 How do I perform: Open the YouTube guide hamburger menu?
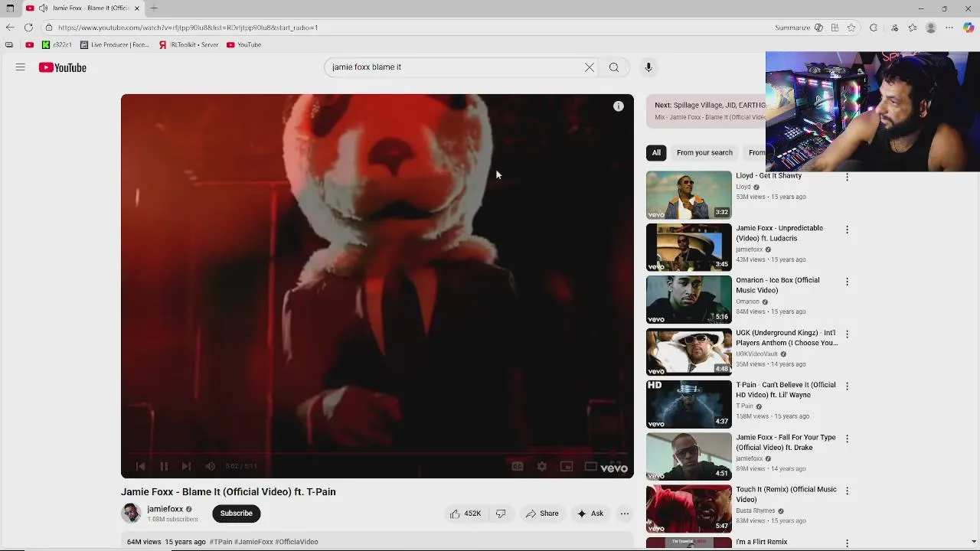(21, 67)
